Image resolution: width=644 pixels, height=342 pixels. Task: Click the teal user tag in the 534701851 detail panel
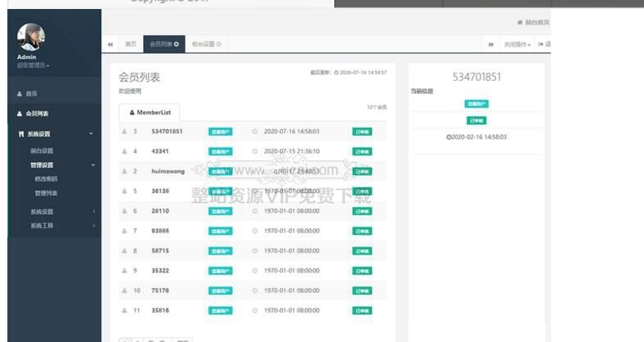click(476, 104)
